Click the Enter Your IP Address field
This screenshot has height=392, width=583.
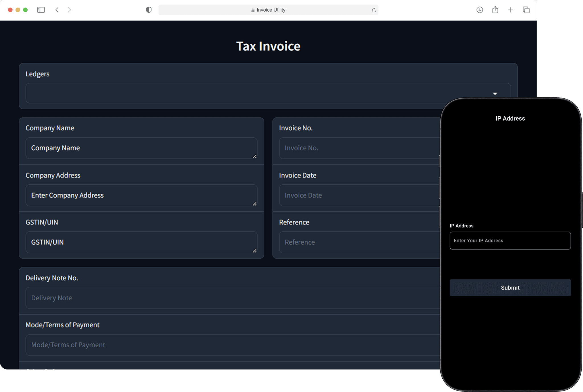510,241
